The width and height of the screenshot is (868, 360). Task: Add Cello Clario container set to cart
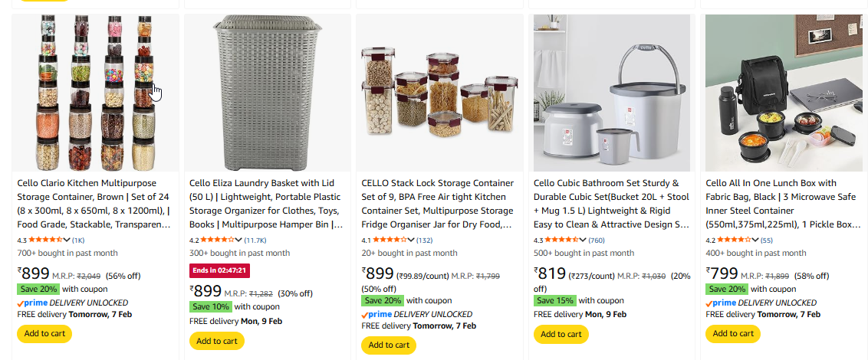point(44,333)
